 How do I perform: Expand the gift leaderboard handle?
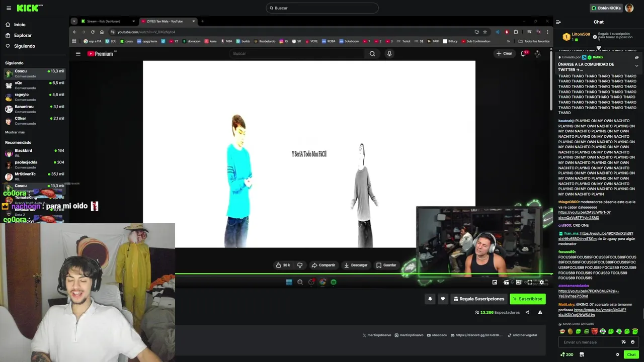point(599,48)
